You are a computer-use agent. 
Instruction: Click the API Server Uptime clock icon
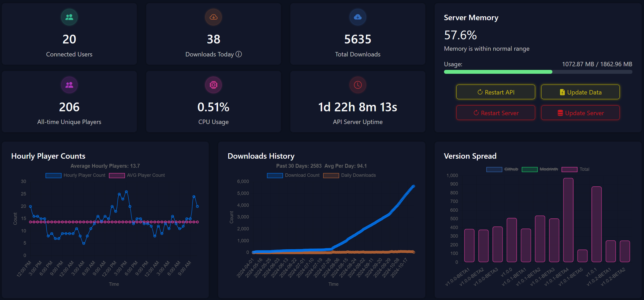tap(358, 85)
